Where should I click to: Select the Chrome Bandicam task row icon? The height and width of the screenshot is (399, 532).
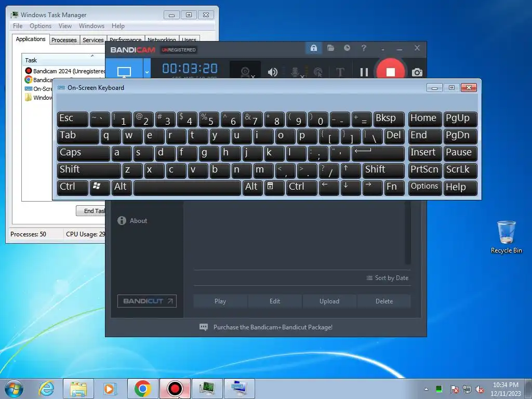[29, 79]
